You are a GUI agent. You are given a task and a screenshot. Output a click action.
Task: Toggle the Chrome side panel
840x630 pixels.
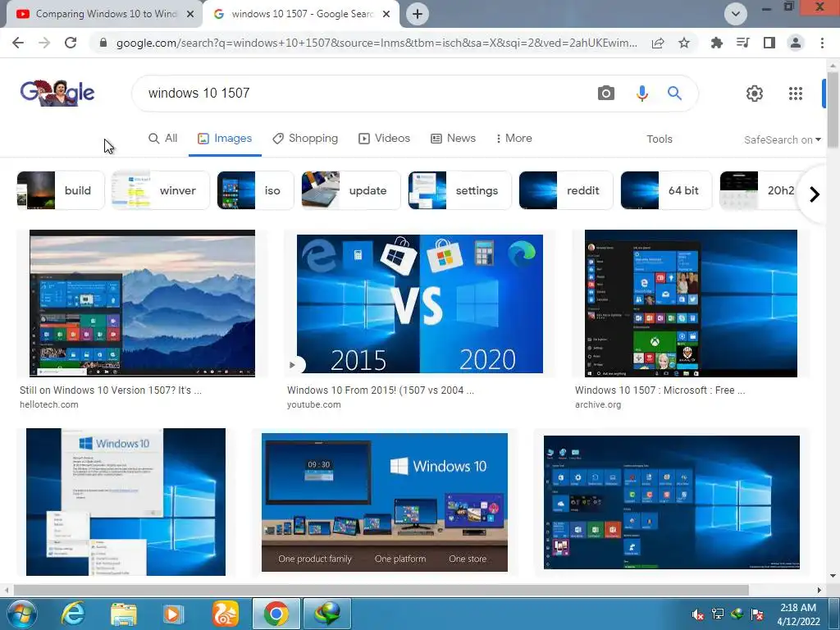(x=769, y=43)
